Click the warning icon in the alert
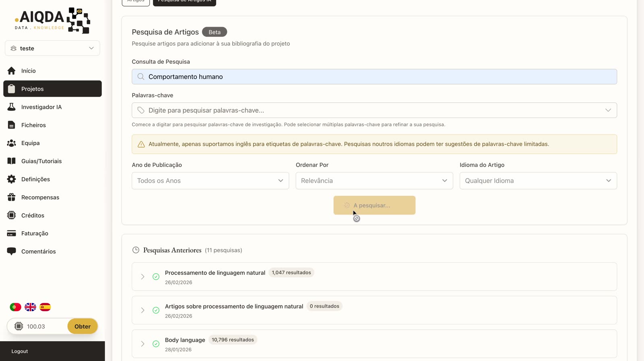The width and height of the screenshot is (644, 361). click(141, 144)
